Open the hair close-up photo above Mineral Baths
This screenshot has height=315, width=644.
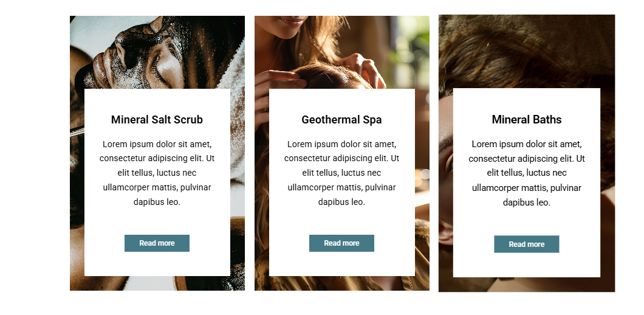[x=527, y=52]
